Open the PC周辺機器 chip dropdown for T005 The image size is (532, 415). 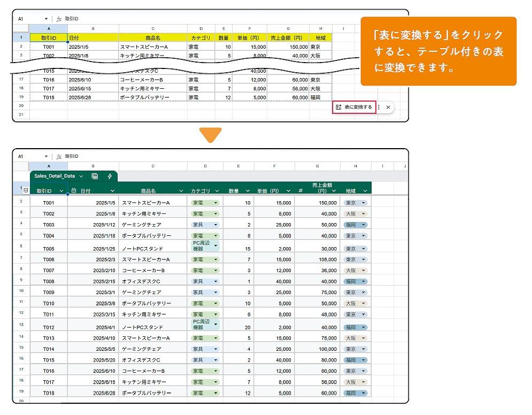click(x=216, y=246)
